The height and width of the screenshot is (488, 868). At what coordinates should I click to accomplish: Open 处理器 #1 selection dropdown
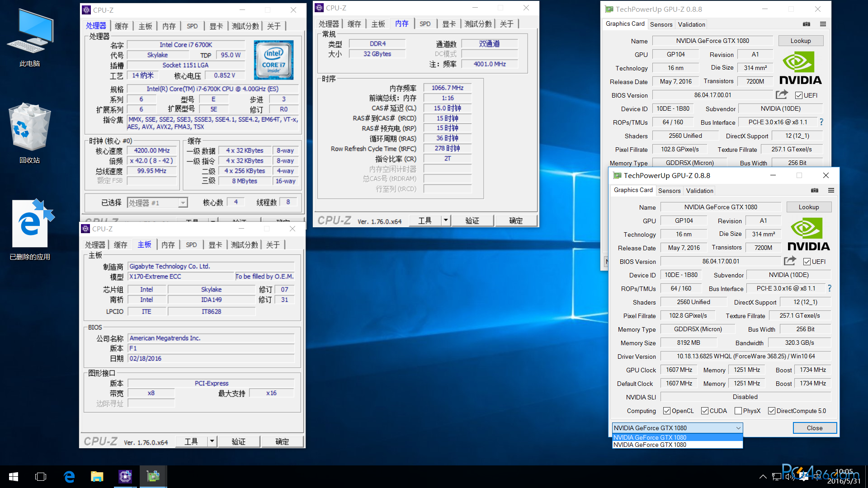183,203
